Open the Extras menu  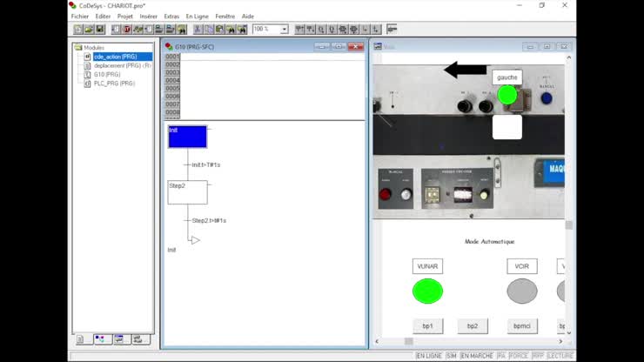point(171,16)
